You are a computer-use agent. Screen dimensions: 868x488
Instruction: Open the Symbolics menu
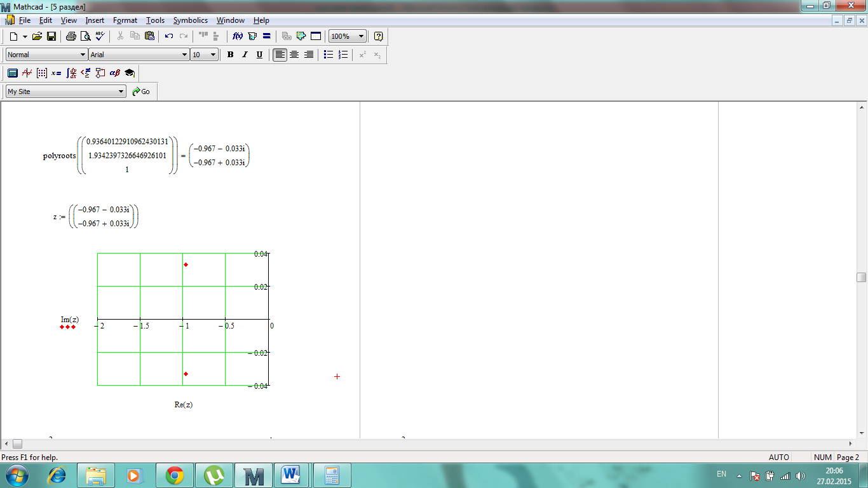coord(190,20)
